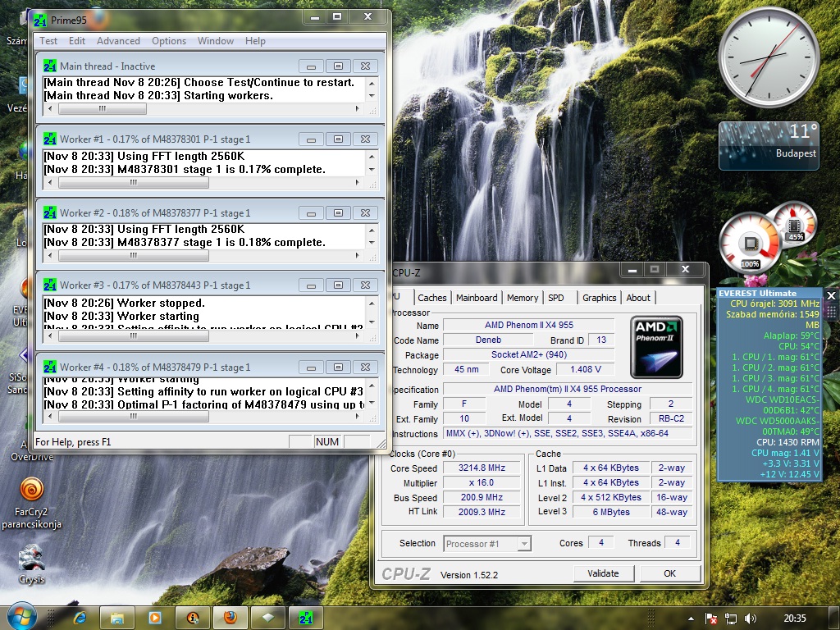Switch to the About tab in CPU-Z
Screen dimensions: 840x630
coord(638,298)
